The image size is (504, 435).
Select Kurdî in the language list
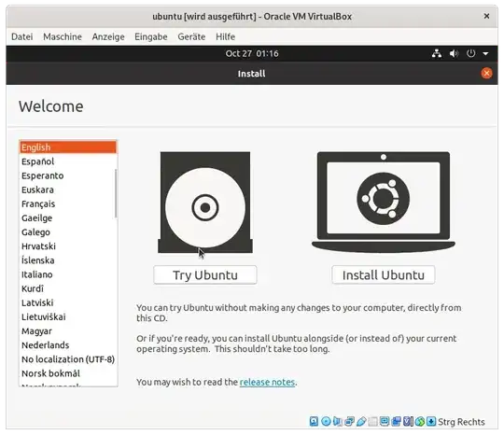(68, 288)
